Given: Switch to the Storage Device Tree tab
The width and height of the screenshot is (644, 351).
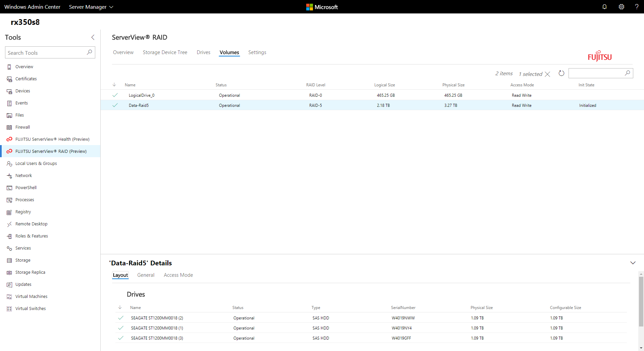Looking at the screenshot, I should click(x=165, y=52).
